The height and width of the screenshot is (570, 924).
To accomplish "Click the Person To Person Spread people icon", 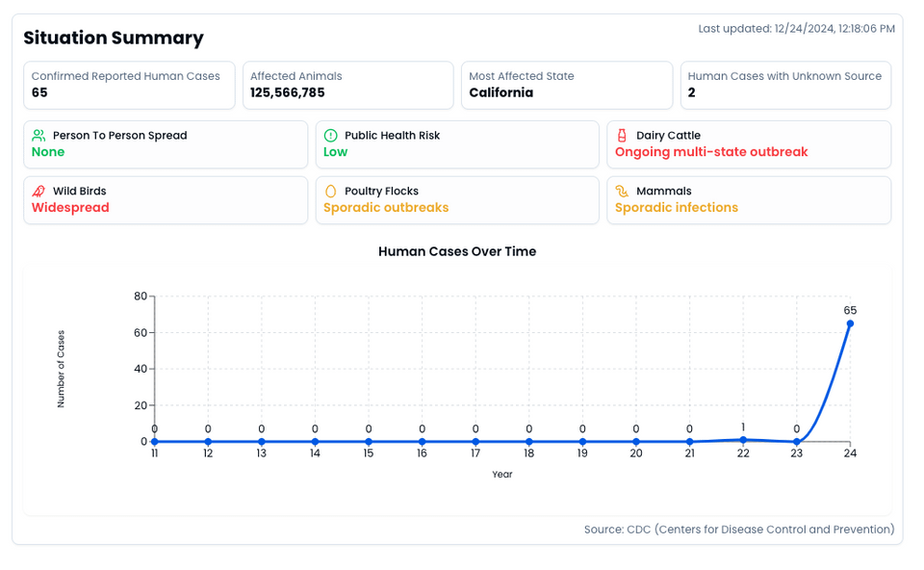I will 38,136.
